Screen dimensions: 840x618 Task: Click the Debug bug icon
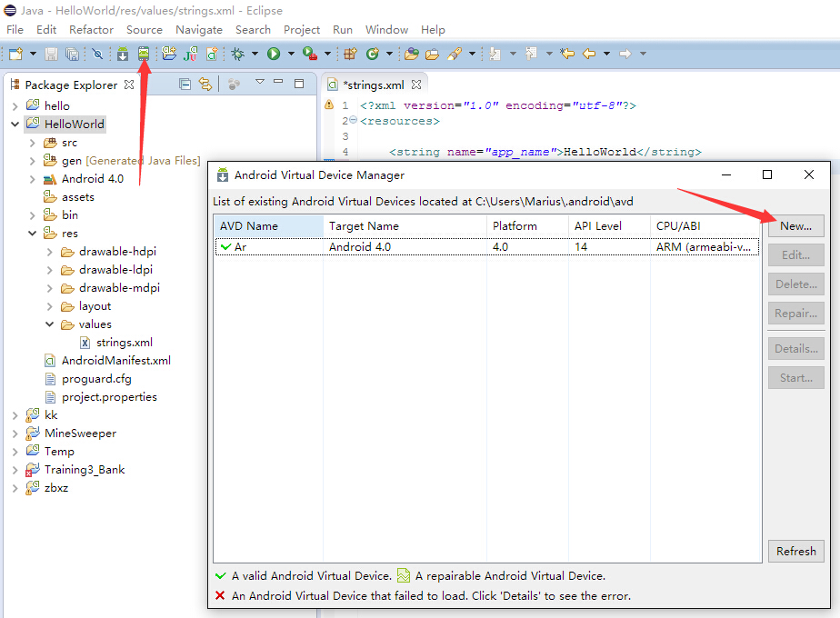point(238,55)
